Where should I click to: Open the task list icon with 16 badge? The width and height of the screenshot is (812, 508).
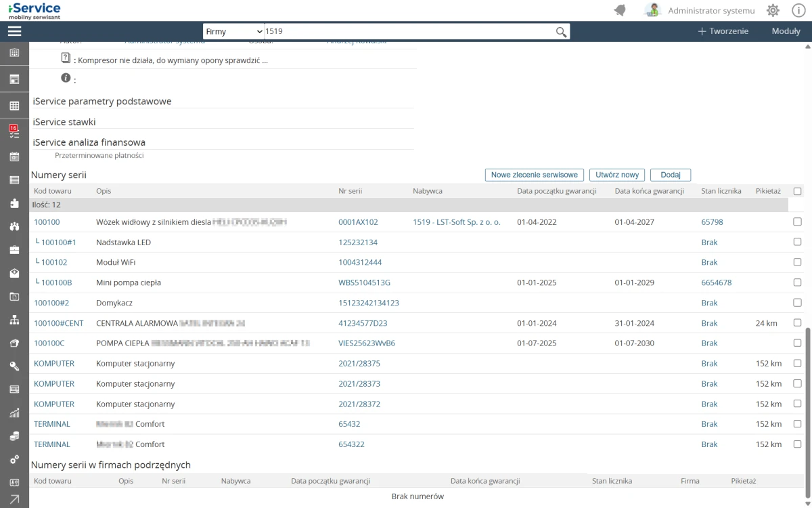14,131
